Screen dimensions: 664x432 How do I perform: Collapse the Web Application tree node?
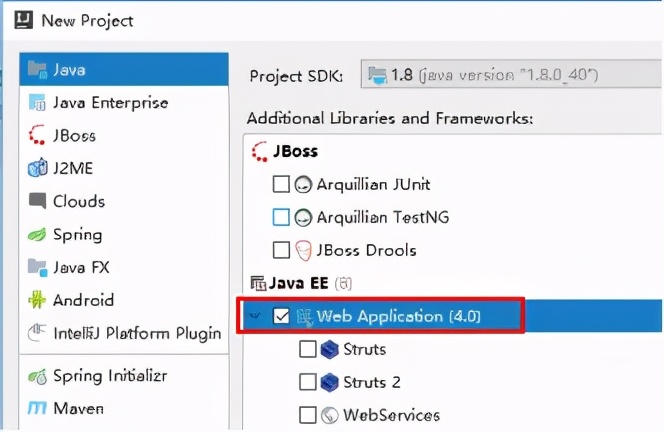pyautogui.click(x=258, y=316)
